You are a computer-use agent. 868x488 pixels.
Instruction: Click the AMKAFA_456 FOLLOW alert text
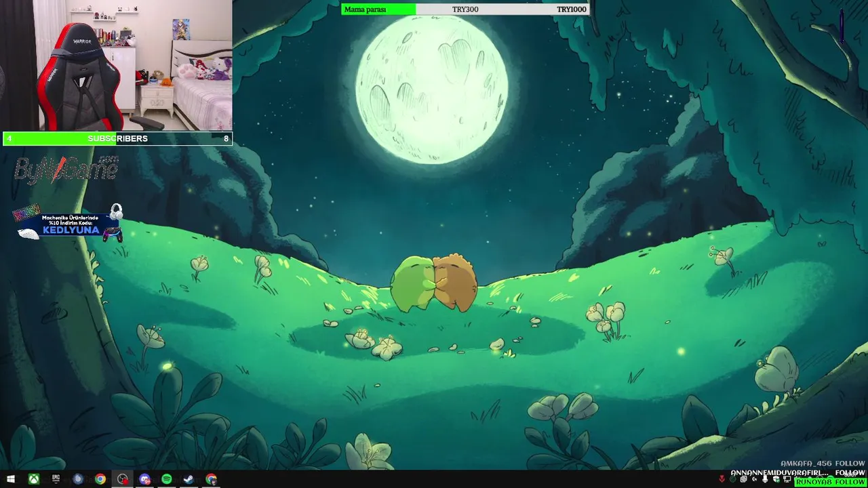click(x=823, y=464)
